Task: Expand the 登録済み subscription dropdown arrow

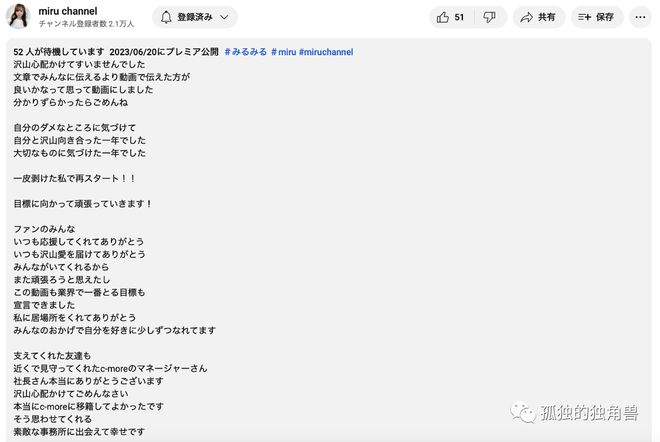Action: pyautogui.click(x=224, y=17)
